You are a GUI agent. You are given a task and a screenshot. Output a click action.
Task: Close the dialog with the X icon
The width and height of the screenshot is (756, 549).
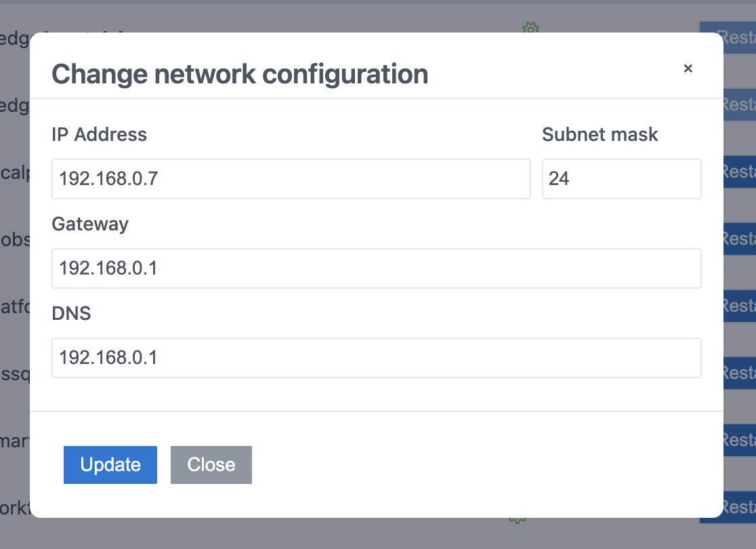(x=688, y=68)
